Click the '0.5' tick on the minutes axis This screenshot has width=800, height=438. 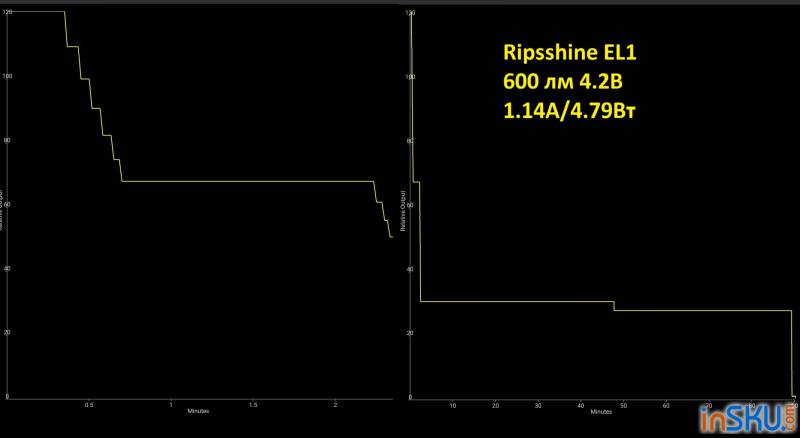[89, 405]
